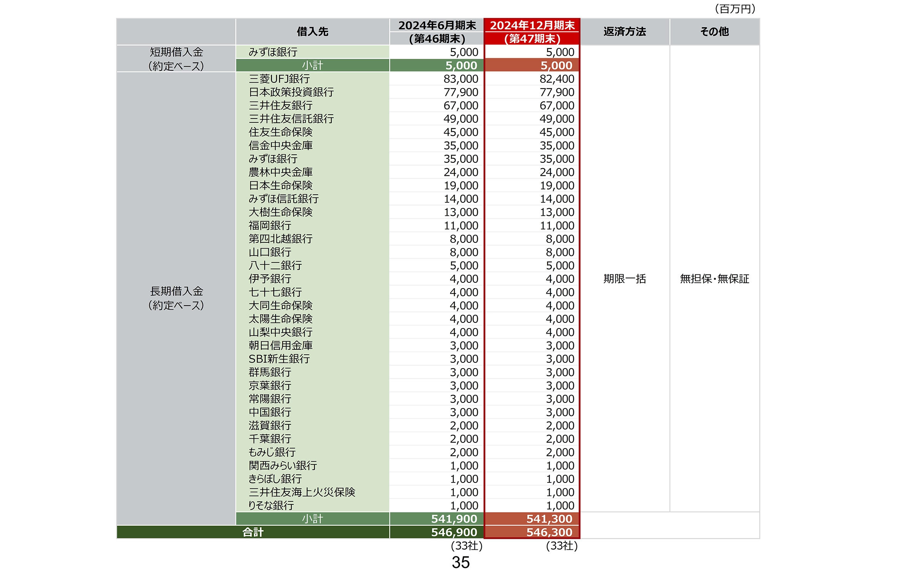Click the 信金中央金庫 lender name
Viewport: 924px width, 576px height.
click(280, 145)
